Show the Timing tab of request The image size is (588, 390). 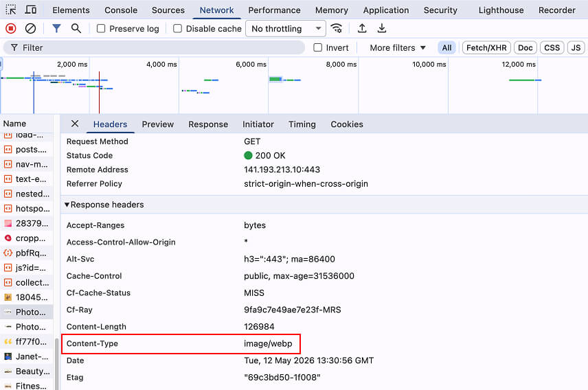tap(302, 124)
